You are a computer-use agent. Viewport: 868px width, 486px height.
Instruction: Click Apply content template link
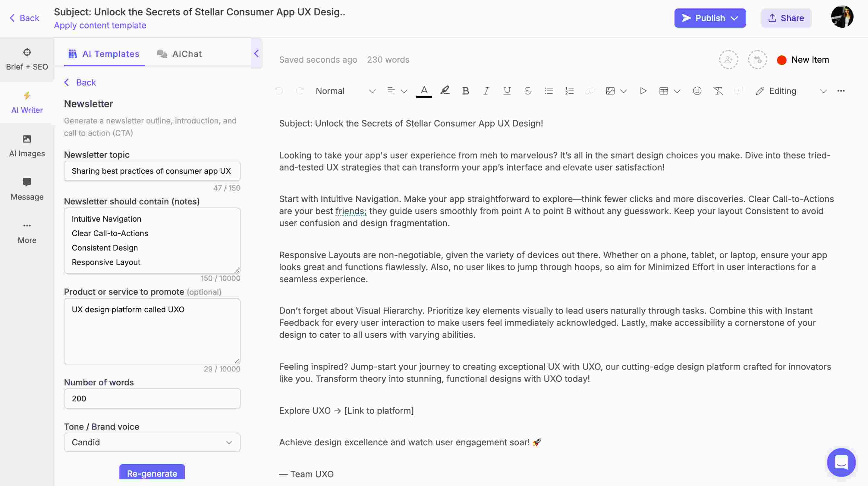tap(100, 25)
